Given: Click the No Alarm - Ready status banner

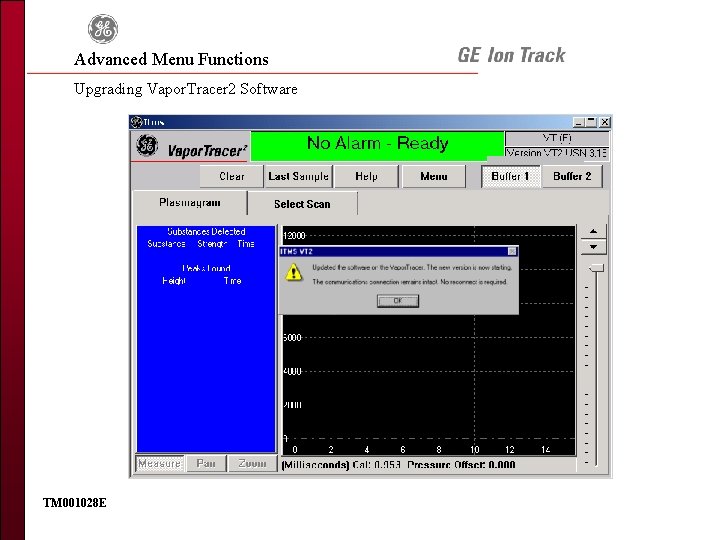Looking at the screenshot, I should click(x=377, y=146).
